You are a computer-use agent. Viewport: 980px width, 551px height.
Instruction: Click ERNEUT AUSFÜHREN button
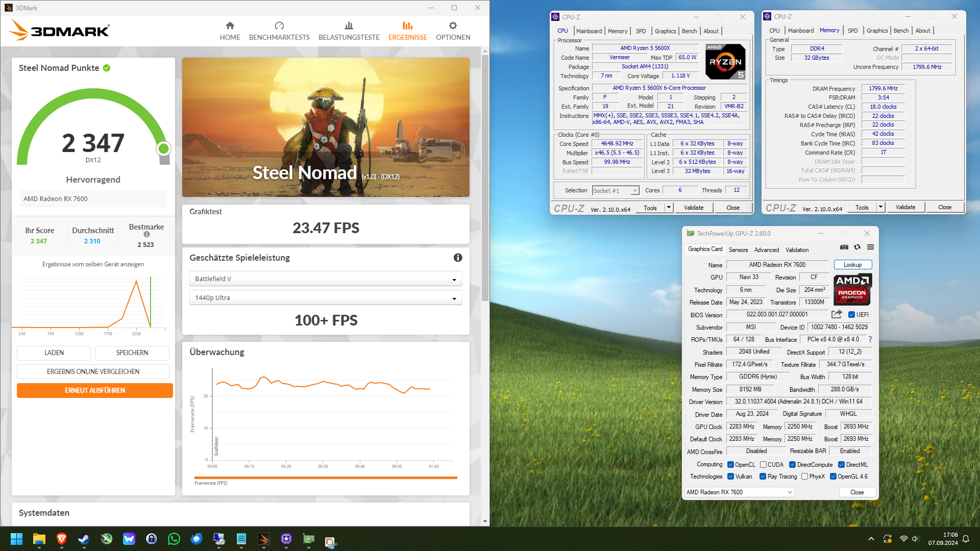95,390
